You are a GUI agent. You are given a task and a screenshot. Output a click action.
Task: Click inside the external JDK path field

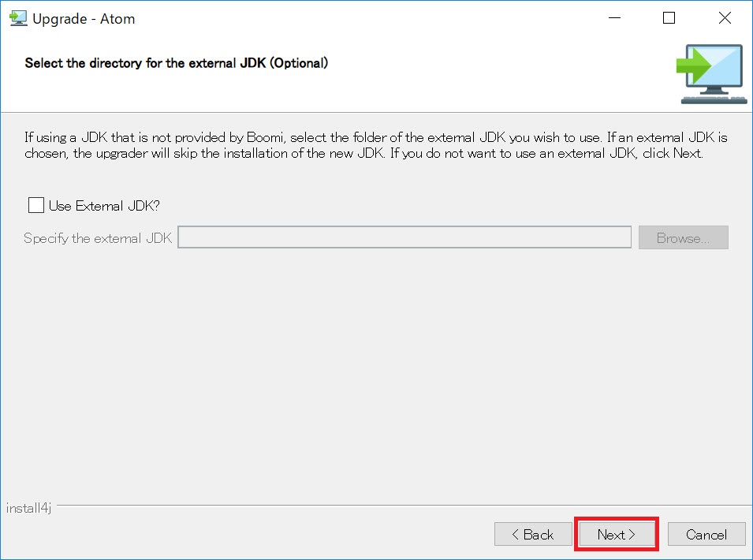404,237
